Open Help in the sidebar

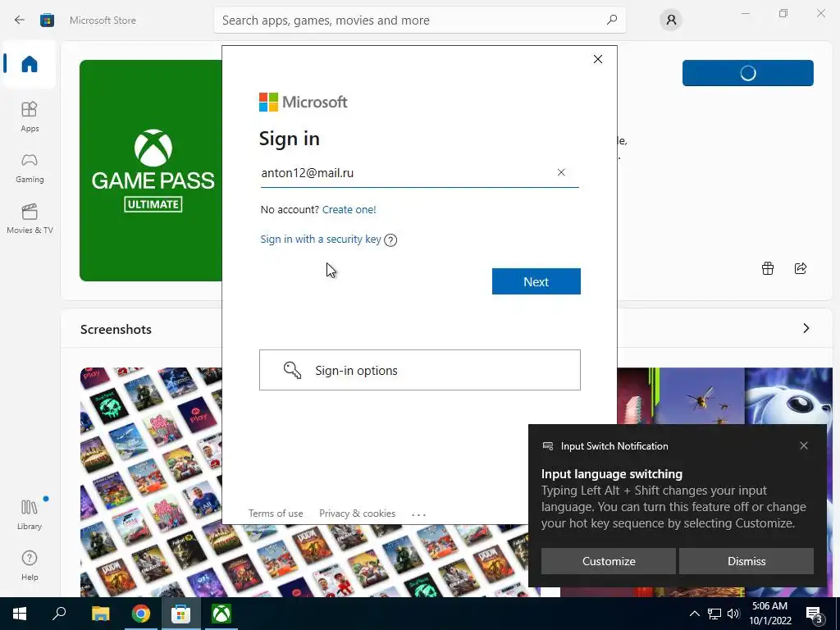[x=30, y=566]
